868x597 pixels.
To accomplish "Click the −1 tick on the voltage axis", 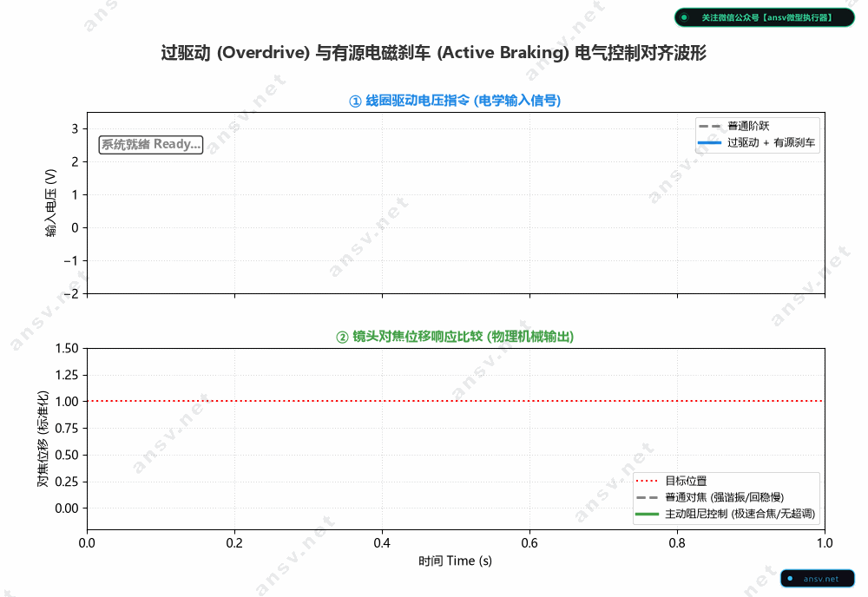I will click(71, 260).
